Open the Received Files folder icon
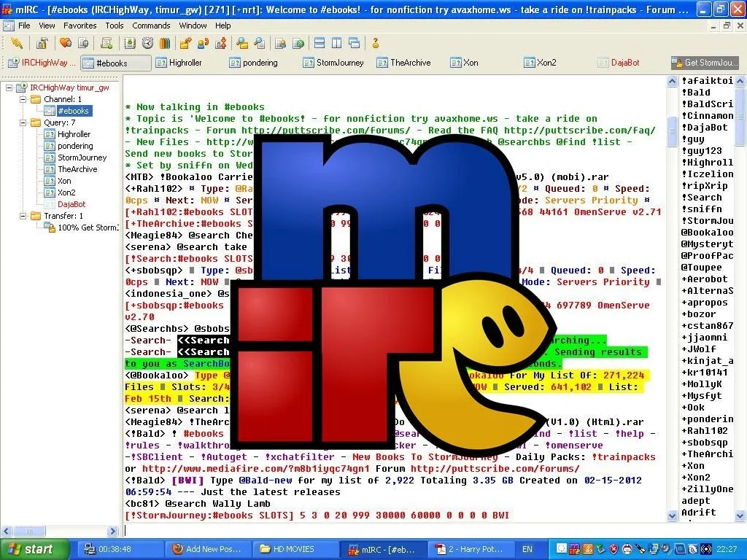This screenshot has width=747, height=560. [x=242, y=43]
